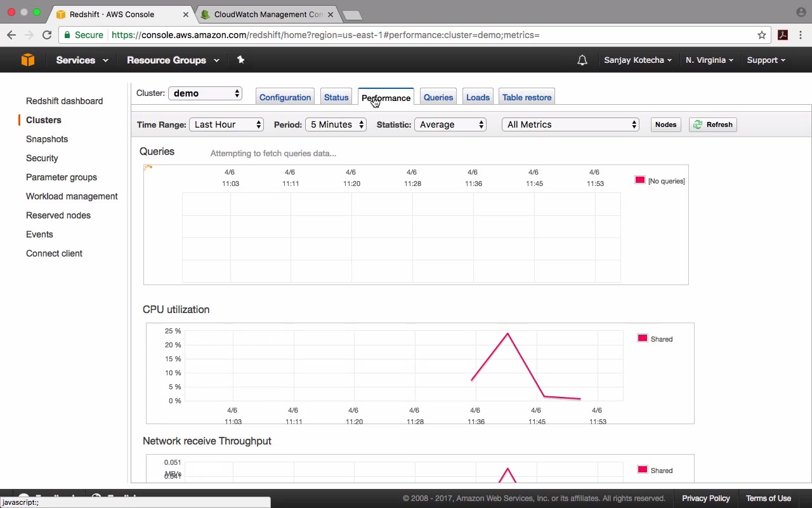Open the All Metrics dropdown

[x=570, y=124]
